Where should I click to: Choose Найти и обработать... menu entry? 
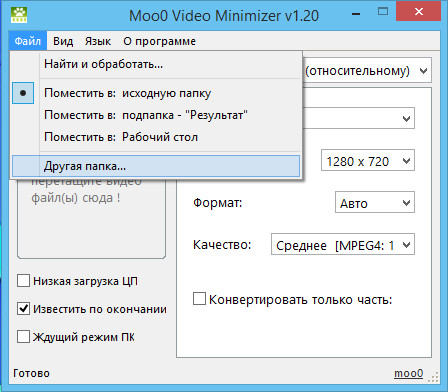coord(156,64)
